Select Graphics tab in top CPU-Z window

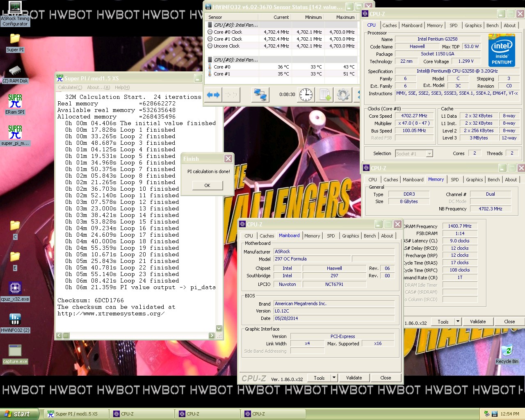tap(473, 25)
